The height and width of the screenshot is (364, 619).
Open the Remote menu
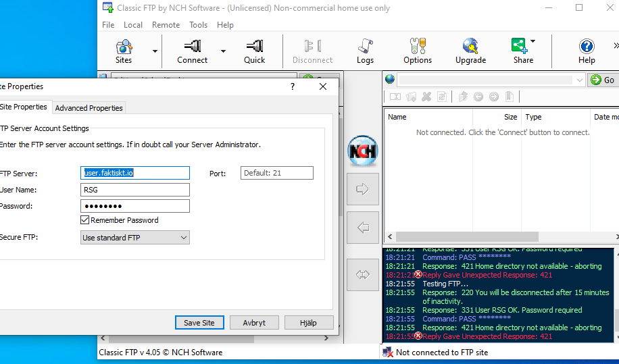point(166,25)
